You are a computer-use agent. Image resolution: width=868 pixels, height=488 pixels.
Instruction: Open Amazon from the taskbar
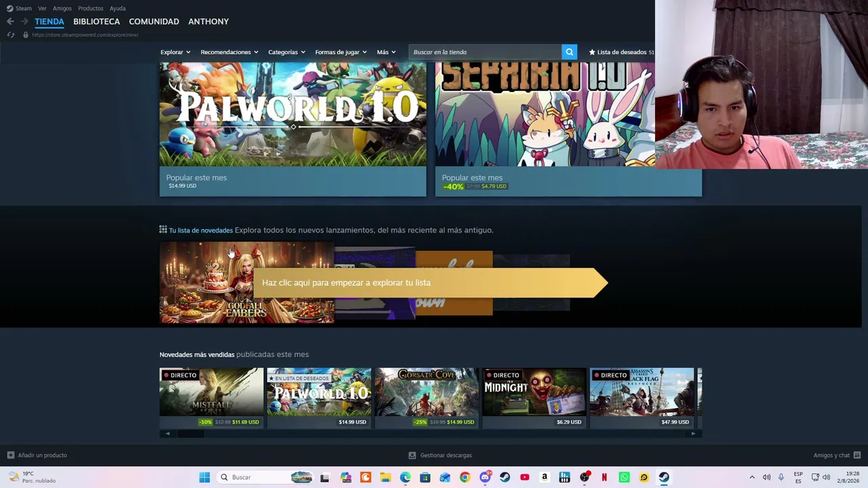click(x=544, y=477)
